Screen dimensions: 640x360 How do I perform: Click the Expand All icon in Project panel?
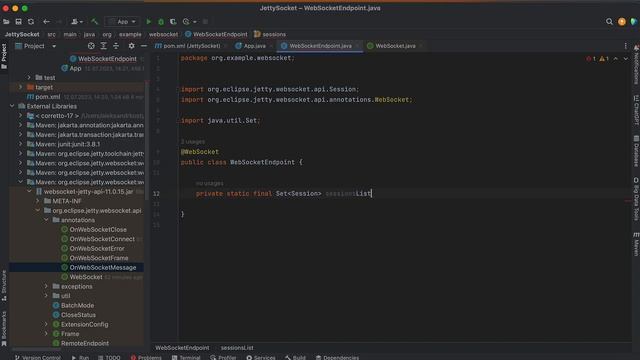click(104, 46)
